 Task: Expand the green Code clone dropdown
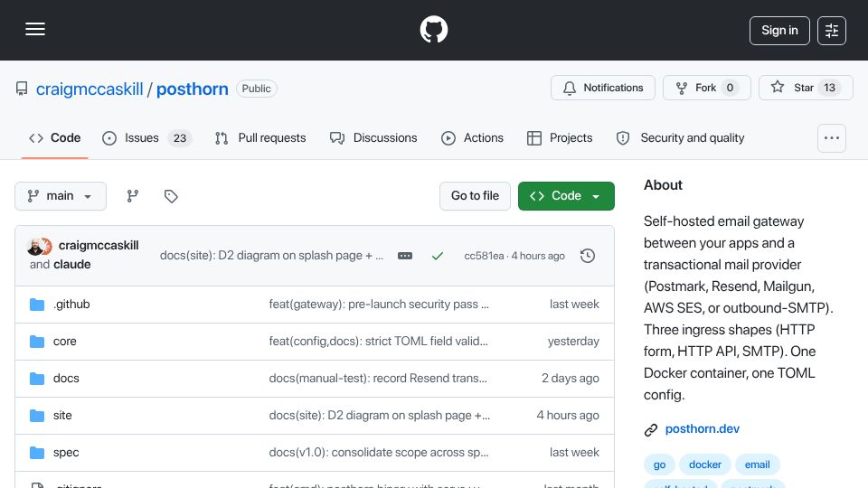pos(566,196)
